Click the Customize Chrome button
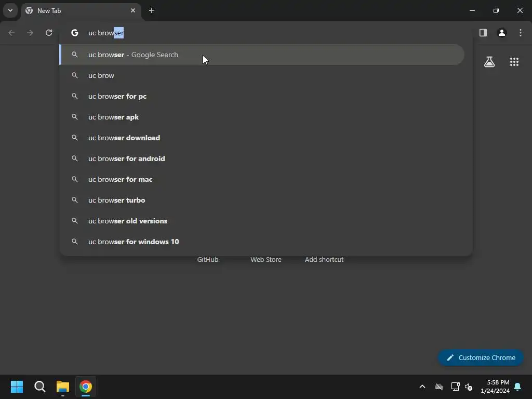This screenshot has width=532, height=399. [x=481, y=357]
